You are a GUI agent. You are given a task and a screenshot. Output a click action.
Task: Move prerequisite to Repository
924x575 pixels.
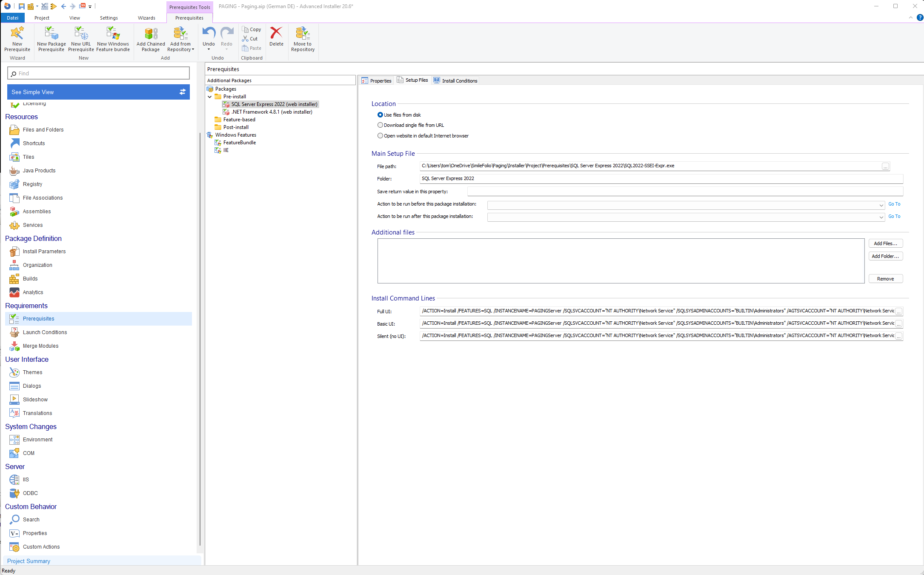(303, 39)
